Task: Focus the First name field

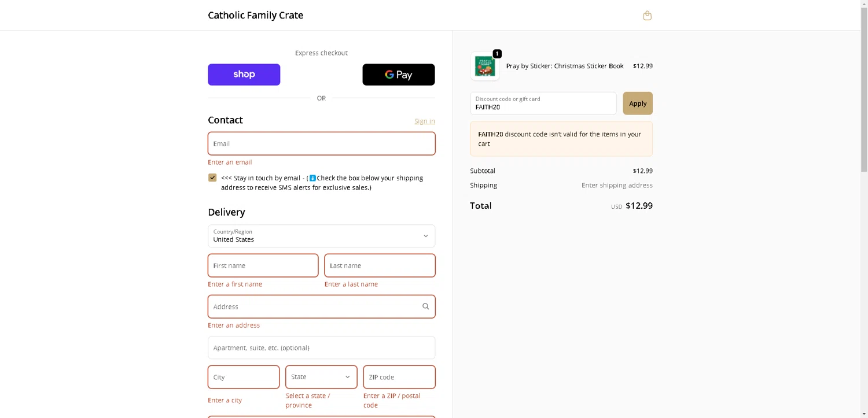Action: tap(263, 265)
